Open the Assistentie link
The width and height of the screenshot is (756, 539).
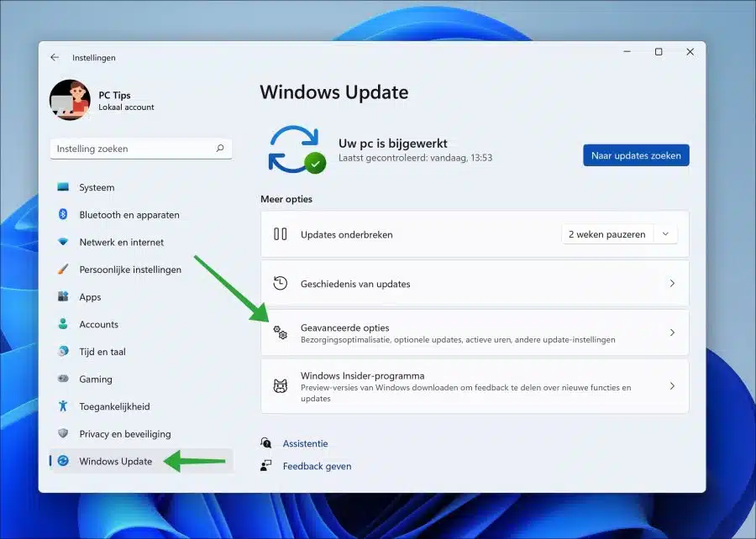click(305, 443)
